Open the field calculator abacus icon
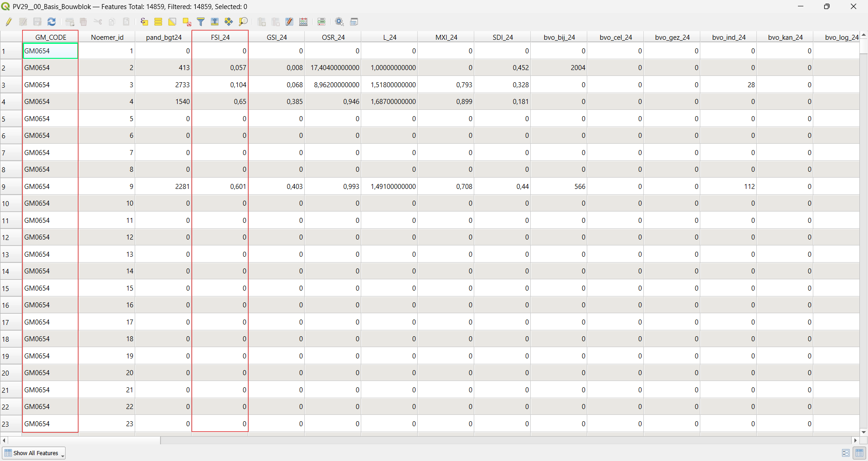This screenshot has width=868, height=461. [304, 22]
